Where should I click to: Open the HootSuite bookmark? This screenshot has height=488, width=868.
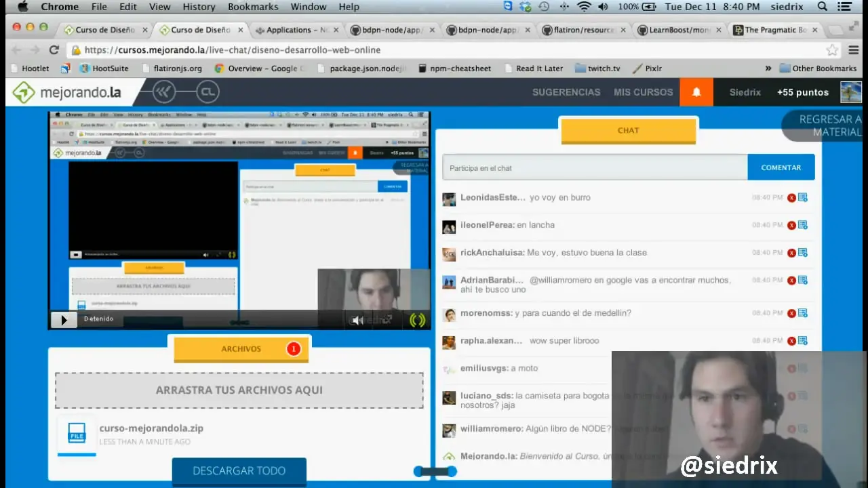pyautogui.click(x=104, y=68)
